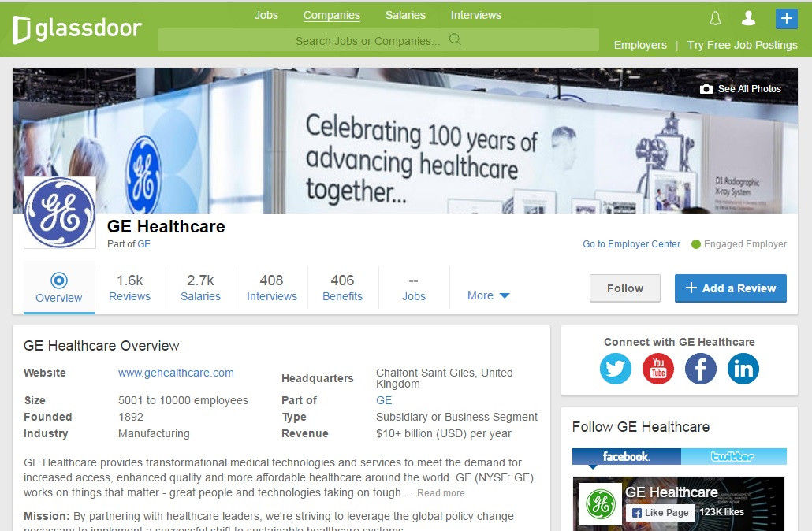Focus the Search Jobs or Companies field
The image size is (812, 531).
click(x=378, y=40)
